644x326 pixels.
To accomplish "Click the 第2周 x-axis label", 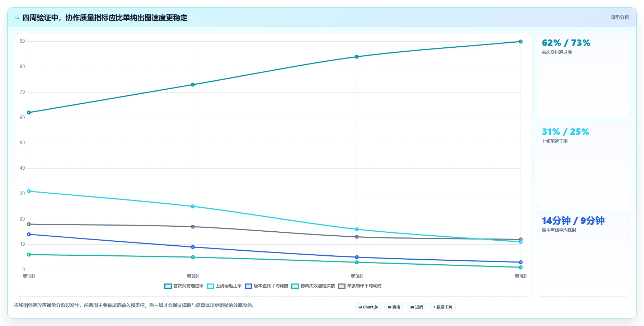I will (x=193, y=276).
